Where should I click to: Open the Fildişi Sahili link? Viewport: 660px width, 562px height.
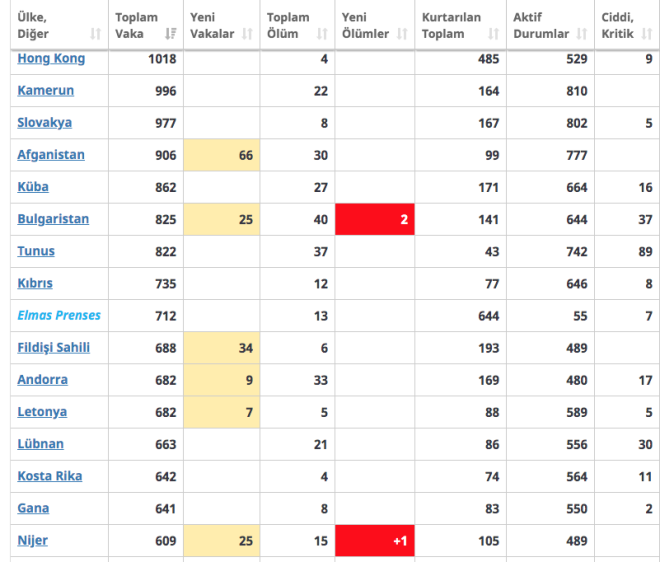coord(53,347)
